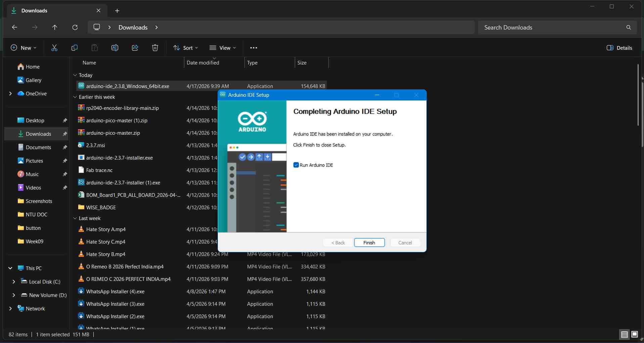
Task: Uncheck Run Arduino IDE checkbox
Action: pos(296,165)
